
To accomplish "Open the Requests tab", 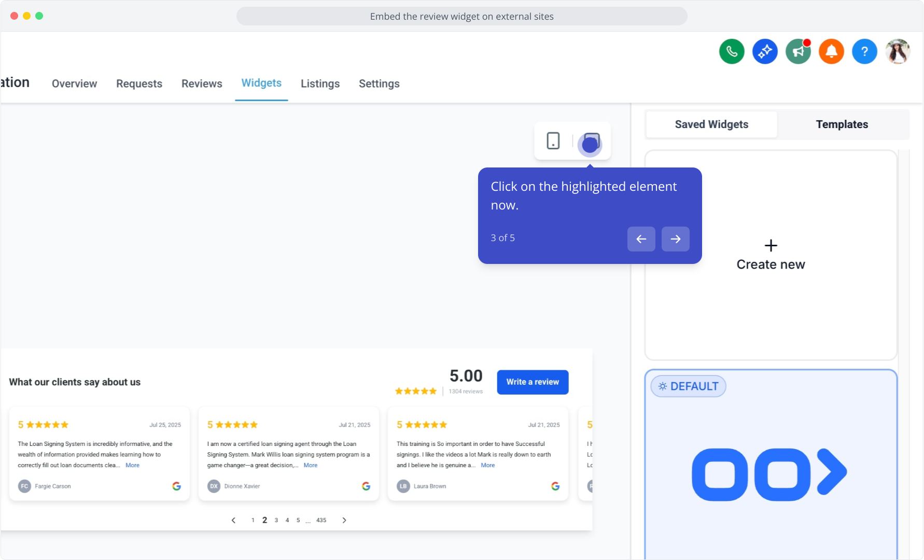I will [x=139, y=83].
